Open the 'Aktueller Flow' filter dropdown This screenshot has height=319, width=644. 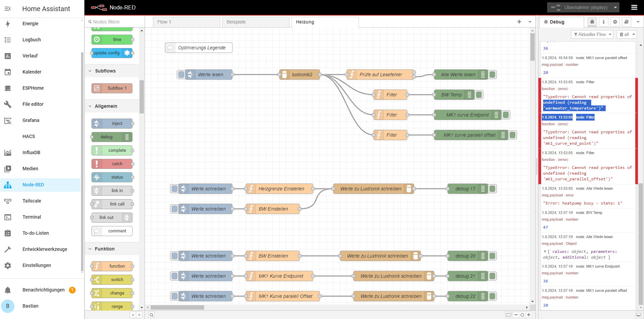[x=592, y=34]
